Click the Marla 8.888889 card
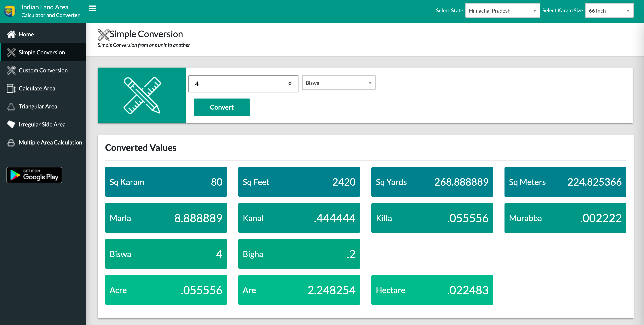This screenshot has height=325, width=644. 166,218
